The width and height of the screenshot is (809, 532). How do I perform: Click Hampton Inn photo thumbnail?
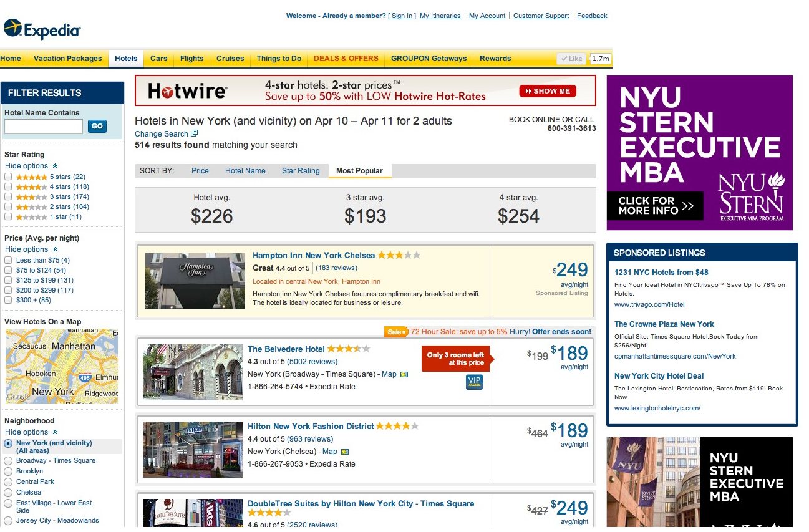point(195,281)
